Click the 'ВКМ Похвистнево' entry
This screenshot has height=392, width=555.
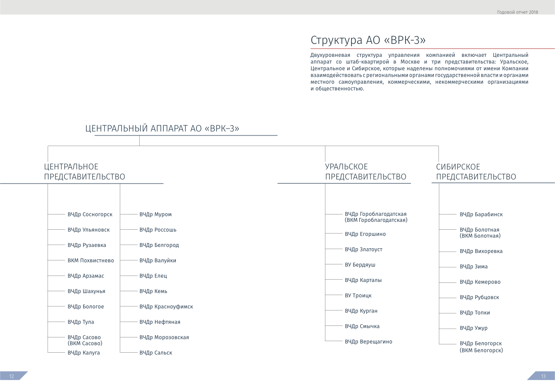91,261
